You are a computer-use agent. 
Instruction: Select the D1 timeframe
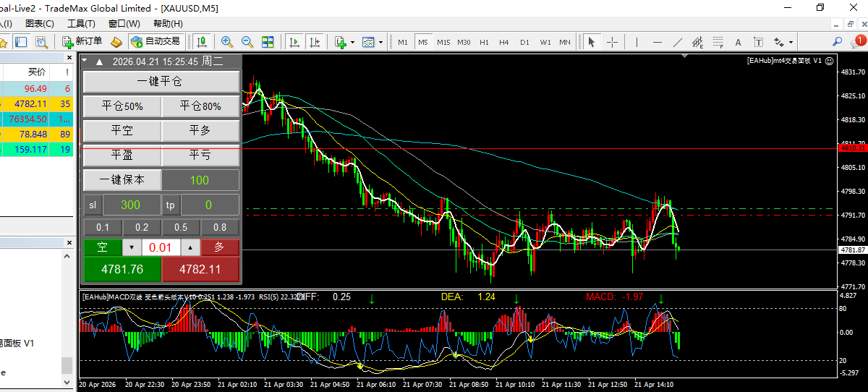click(x=524, y=42)
